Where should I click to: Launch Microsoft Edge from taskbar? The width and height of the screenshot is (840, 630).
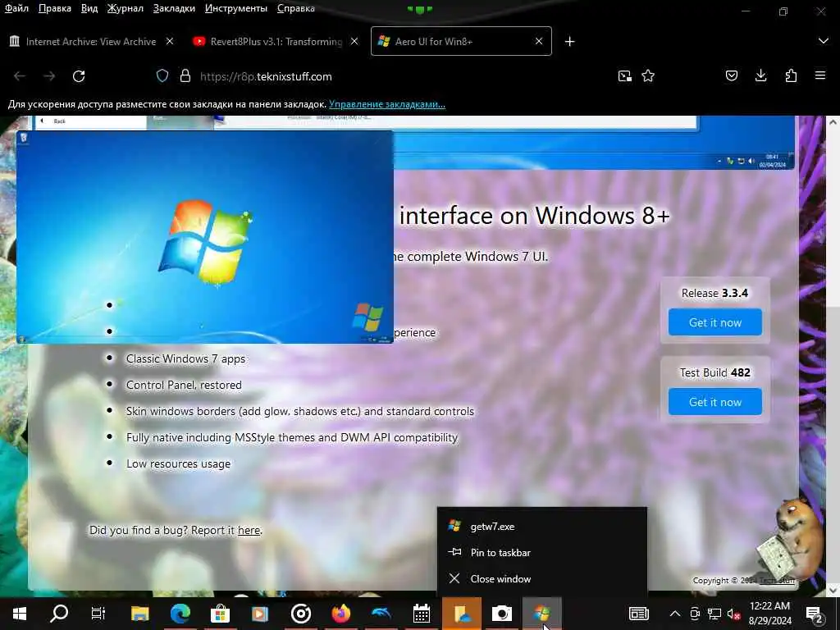[180, 614]
